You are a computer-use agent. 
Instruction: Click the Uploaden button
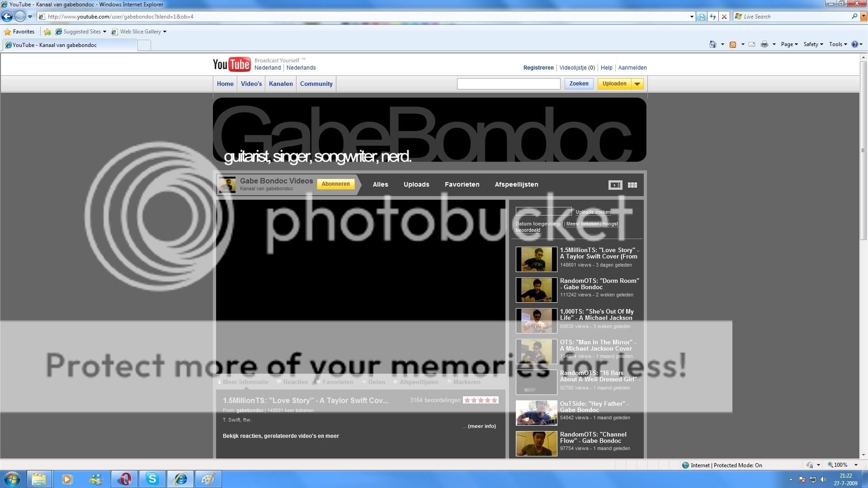coord(614,84)
